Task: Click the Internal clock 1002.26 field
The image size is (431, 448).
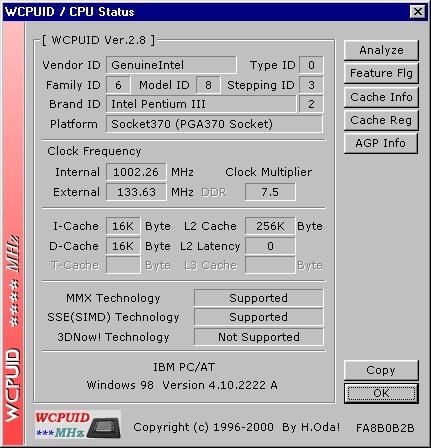Action: point(136,172)
